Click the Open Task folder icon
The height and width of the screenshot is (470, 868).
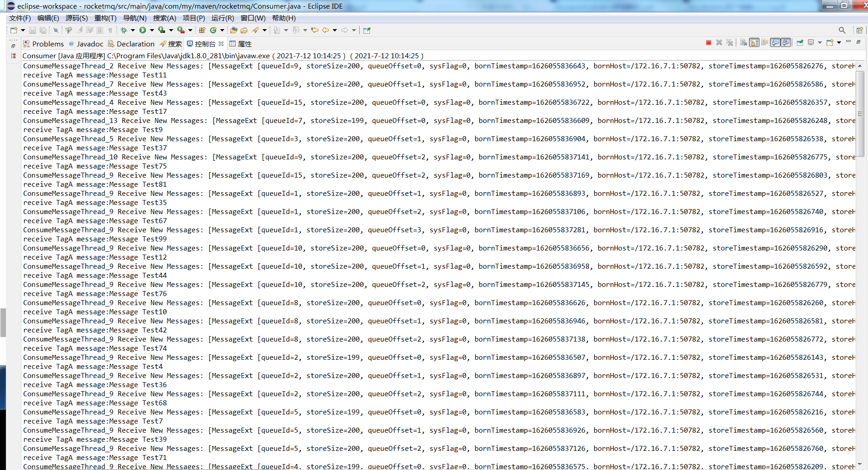pos(244,30)
